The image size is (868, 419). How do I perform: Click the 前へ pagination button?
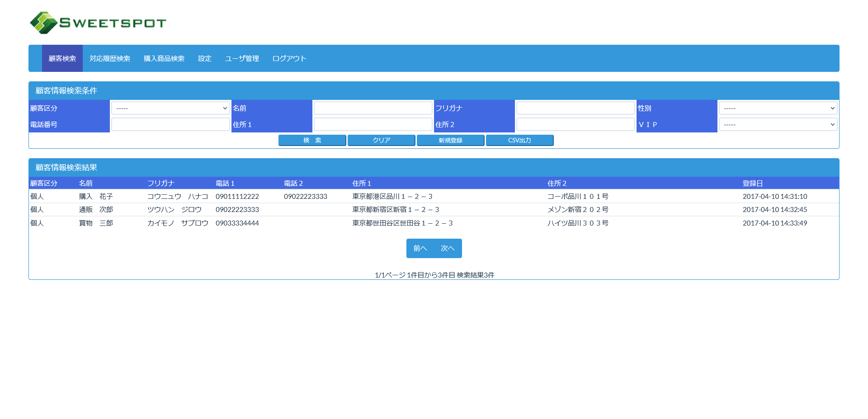point(421,248)
